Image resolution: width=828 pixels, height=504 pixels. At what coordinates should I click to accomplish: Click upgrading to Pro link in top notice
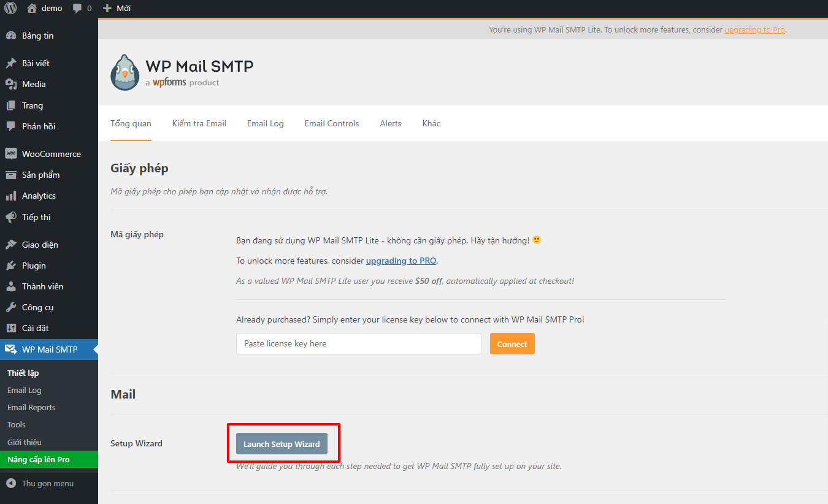(754, 29)
